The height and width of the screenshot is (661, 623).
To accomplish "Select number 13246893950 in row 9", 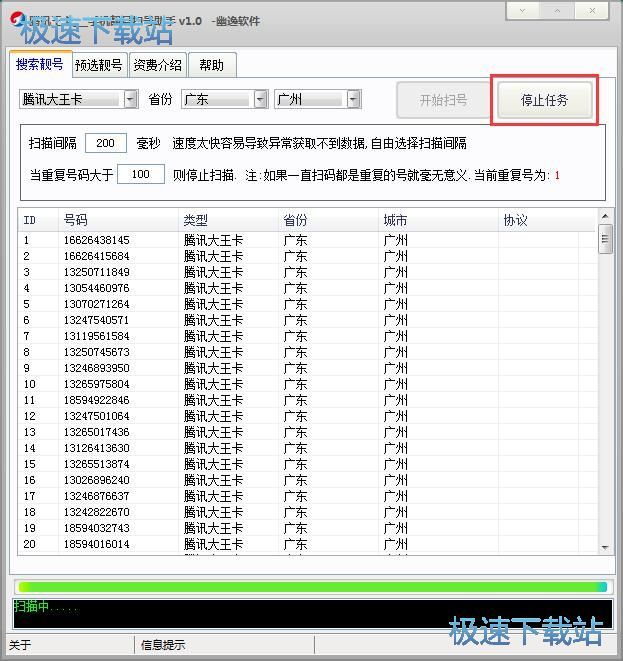I will 97,368.
